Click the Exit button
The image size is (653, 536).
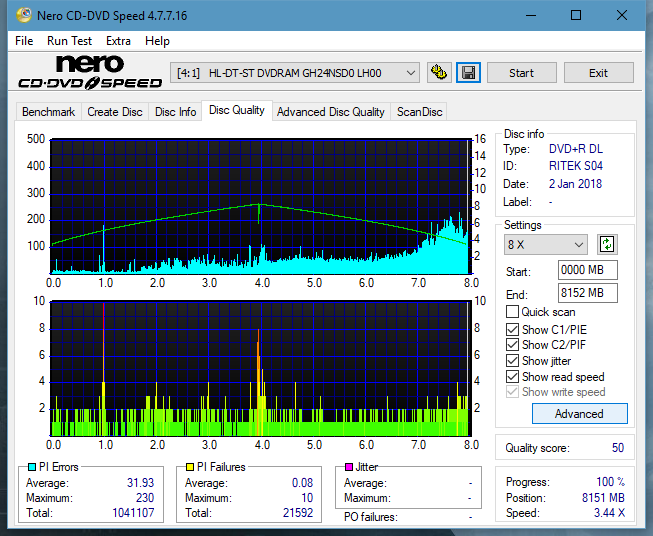(598, 73)
